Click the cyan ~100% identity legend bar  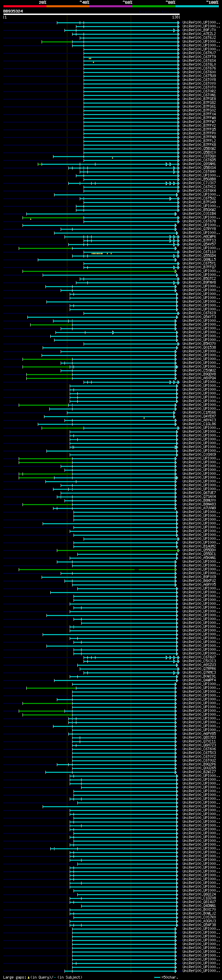(197, 6)
